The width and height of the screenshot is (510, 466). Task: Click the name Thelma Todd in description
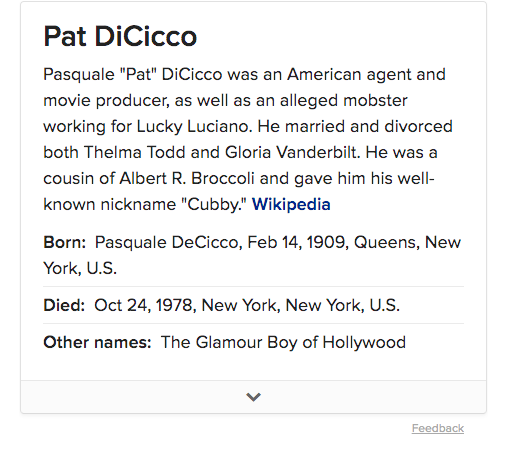pos(134,153)
